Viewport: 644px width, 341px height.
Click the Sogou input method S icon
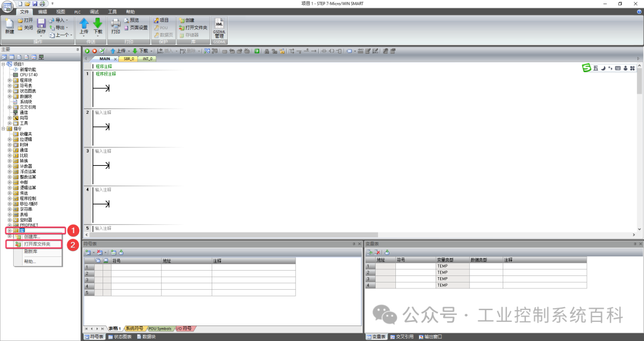[586, 68]
